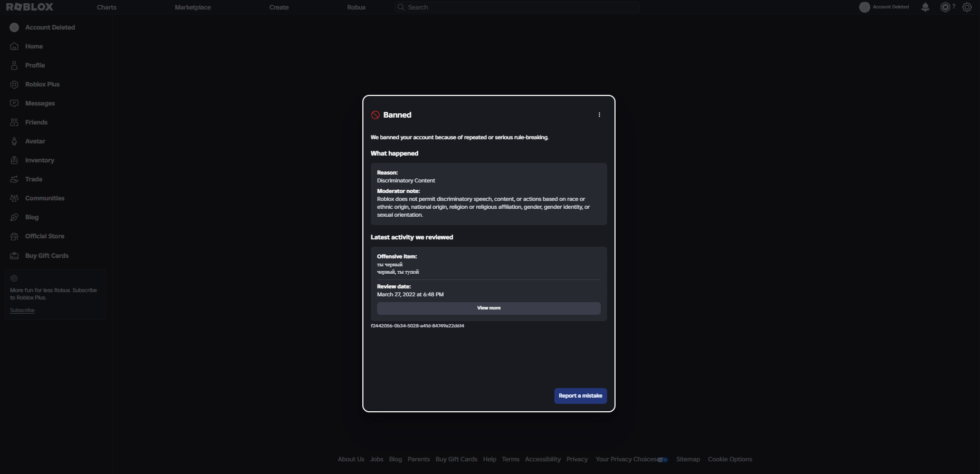Open the three-dot menu on Banned dialog
This screenshot has height=474, width=980.
coord(599,115)
